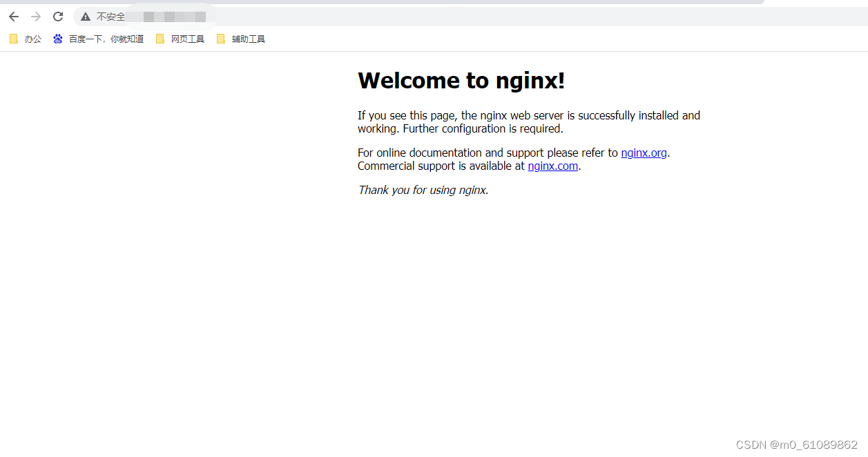
Task: Click the folder icon beside 辅助工具
Action: pyautogui.click(x=221, y=39)
